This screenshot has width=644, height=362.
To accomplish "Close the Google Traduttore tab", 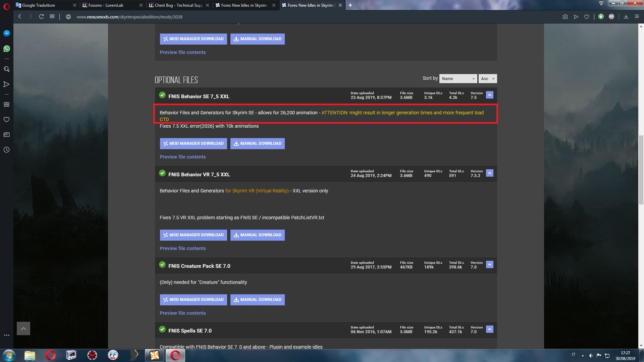I will 74,5.
